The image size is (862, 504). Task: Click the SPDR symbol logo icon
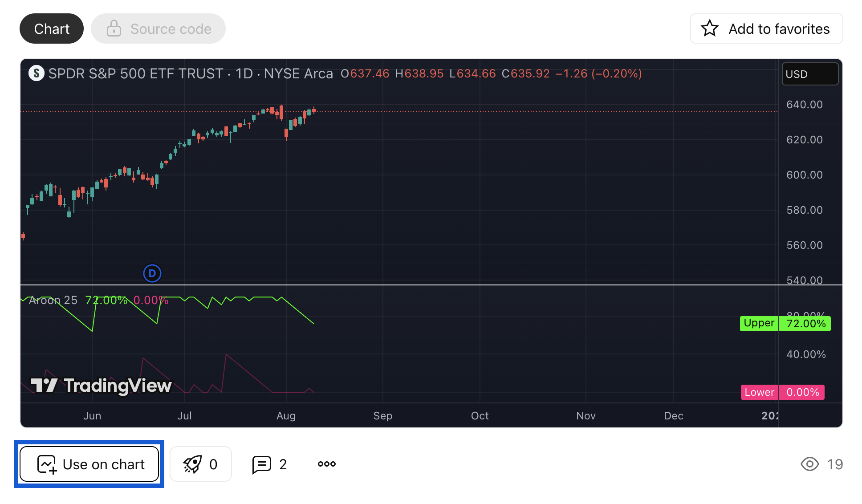[x=37, y=73]
